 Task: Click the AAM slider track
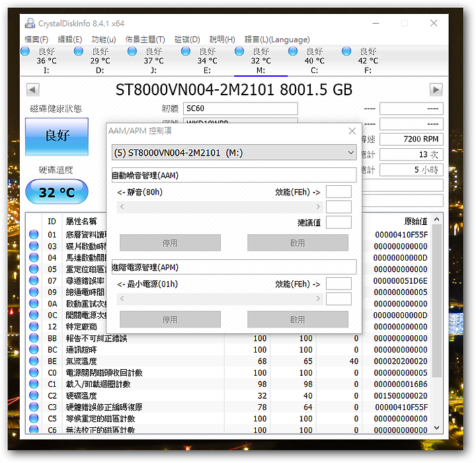pyautogui.click(x=219, y=207)
